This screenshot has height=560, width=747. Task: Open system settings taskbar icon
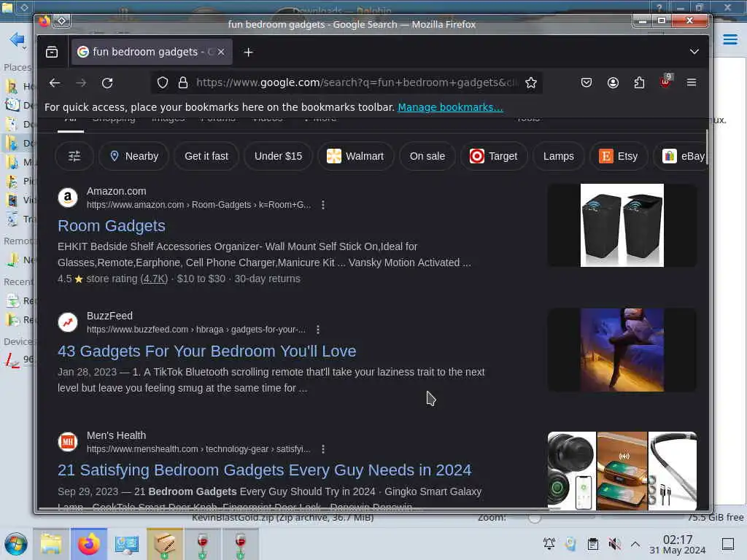(127, 544)
